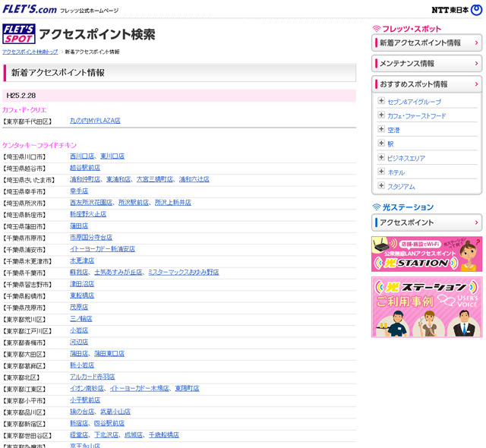Open 東川口店 link
Image resolution: width=486 pixels, height=448 pixels.
112,156
